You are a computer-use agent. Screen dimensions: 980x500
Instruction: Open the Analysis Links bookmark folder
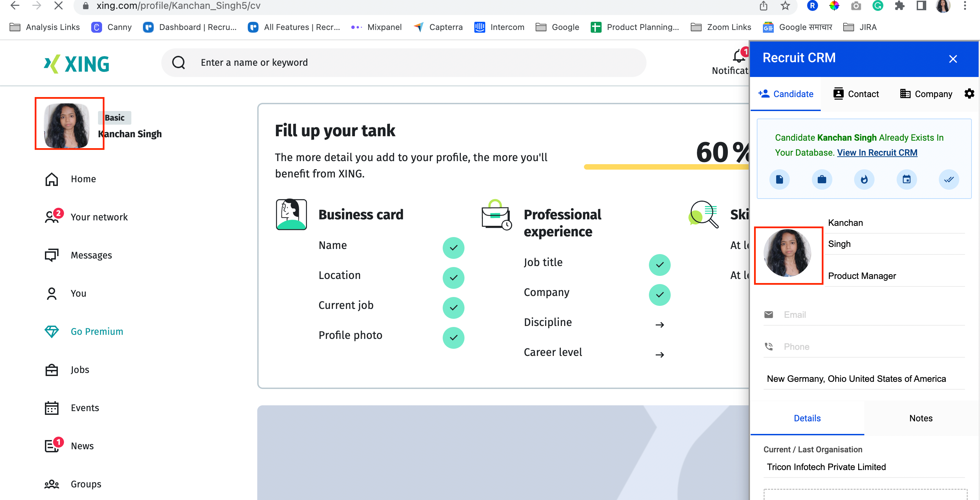[45, 27]
